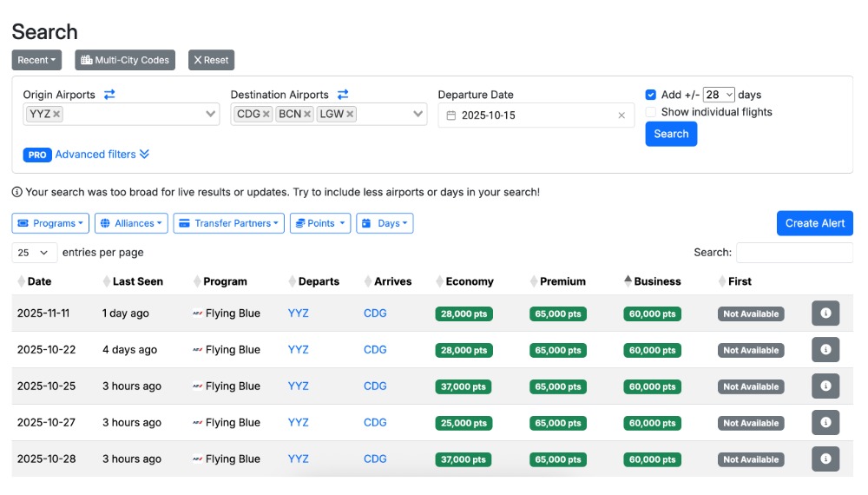
Task: Open CDG link in the 2025-10-22 row
Action: click(375, 350)
